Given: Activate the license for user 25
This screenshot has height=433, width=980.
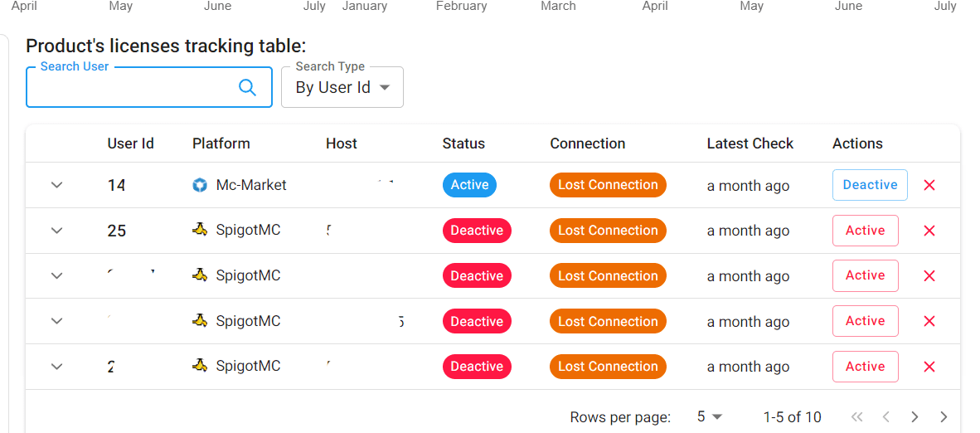Looking at the screenshot, I should click(x=865, y=231).
